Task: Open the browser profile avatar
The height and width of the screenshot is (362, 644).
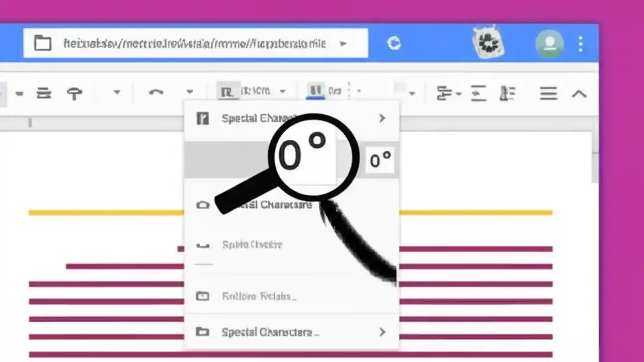Action: click(549, 43)
